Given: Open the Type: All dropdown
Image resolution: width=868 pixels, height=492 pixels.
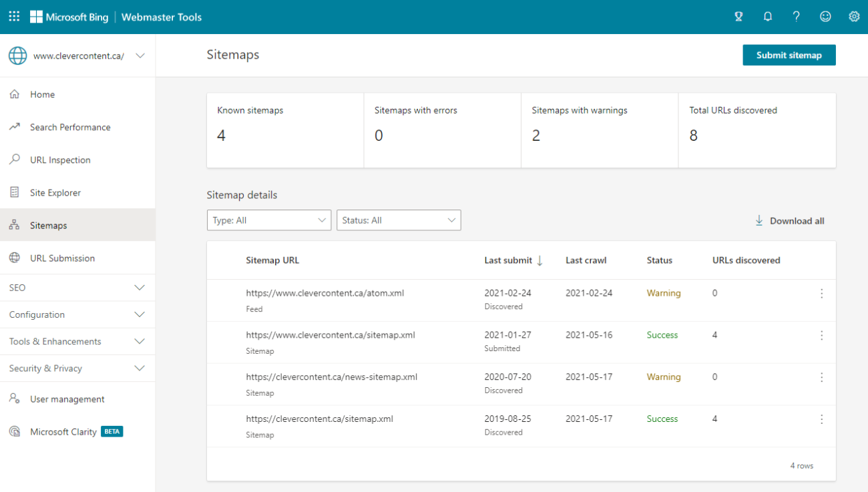Looking at the screenshot, I should pos(269,220).
